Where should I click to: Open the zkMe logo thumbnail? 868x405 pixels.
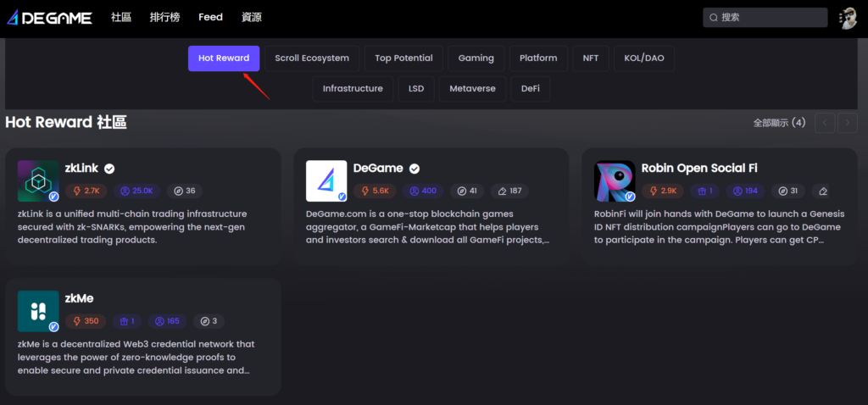(38, 311)
